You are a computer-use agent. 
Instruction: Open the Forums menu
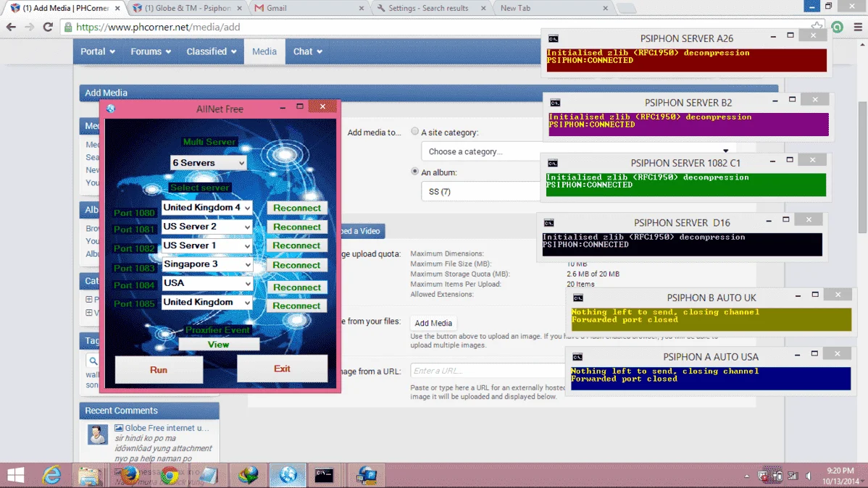(x=151, y=51)
